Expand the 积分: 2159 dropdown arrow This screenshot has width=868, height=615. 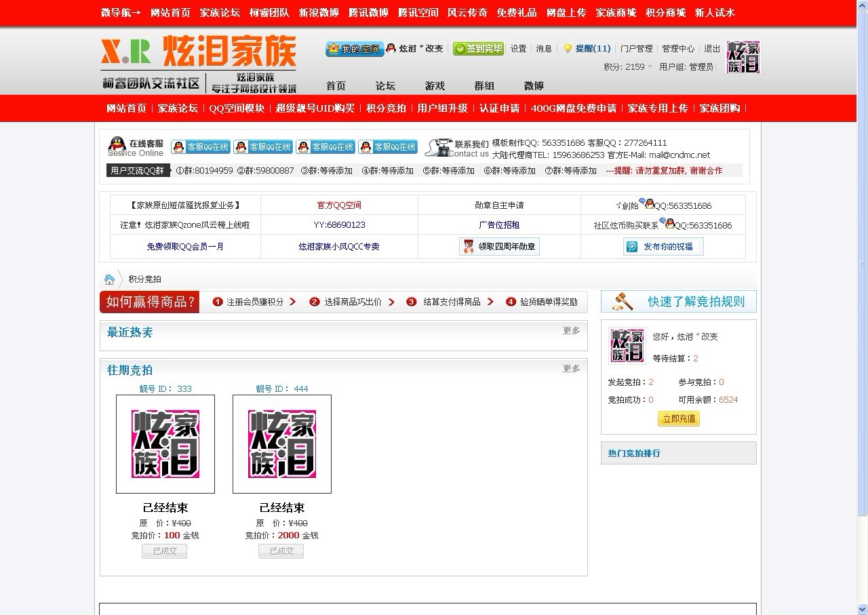coord(650,67)
